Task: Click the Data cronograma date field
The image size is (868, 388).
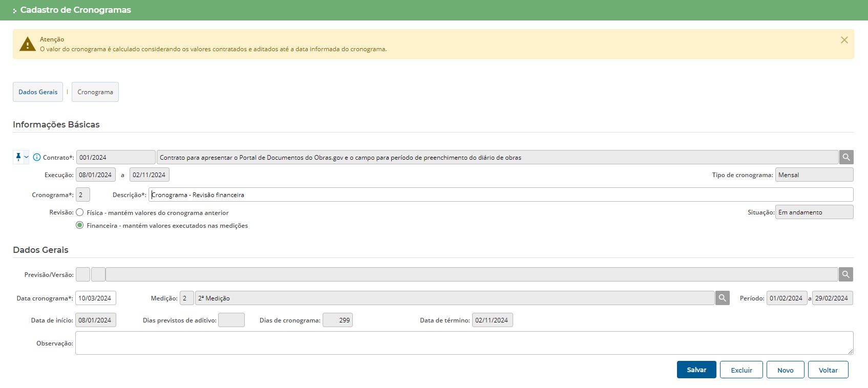Action: point(95,298)
